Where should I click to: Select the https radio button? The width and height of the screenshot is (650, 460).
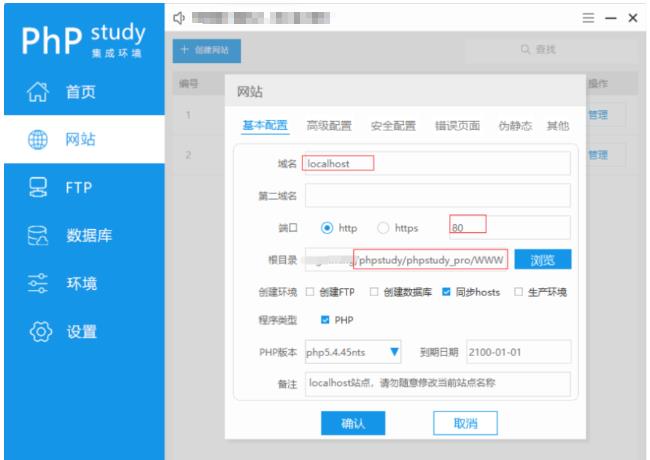coord(383,228)
